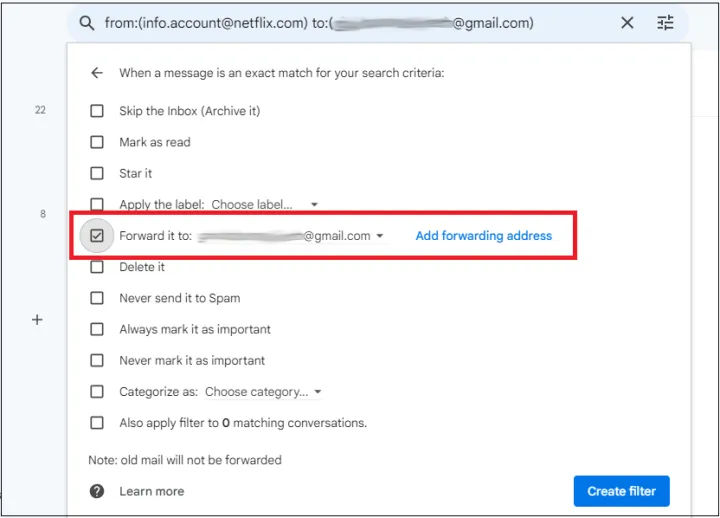Open the Learn more link

pos(151,491)
